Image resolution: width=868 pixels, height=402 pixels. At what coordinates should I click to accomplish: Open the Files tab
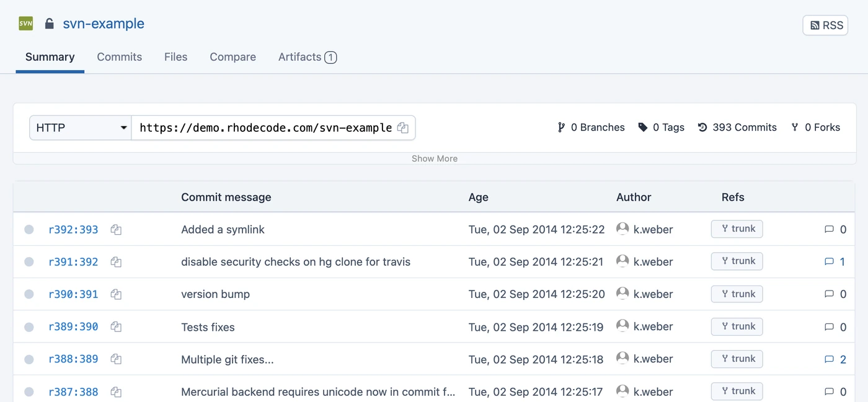pos(176,57)
